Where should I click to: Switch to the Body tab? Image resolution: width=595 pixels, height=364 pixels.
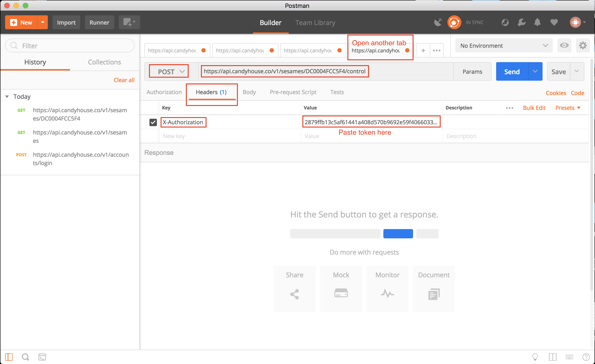(x=249, y=92)
